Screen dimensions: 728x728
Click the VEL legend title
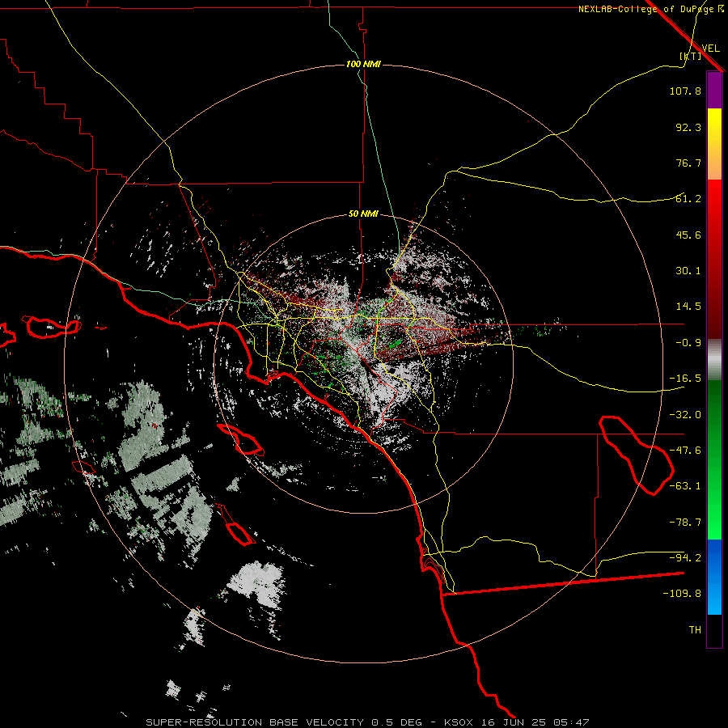[x=710, y=48]
